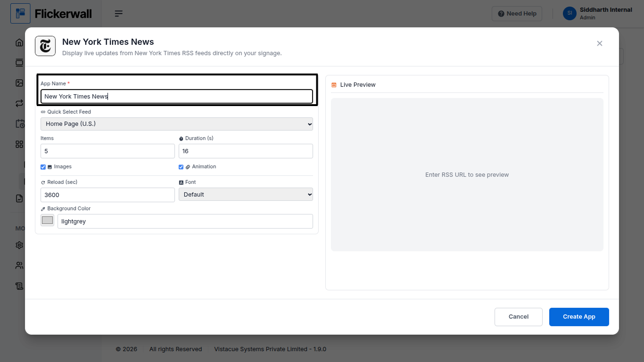Image resolution: width=644 pixels, height=362 pixels.
Task: Click the Reload (sec) field
Action: pos(107,195)
